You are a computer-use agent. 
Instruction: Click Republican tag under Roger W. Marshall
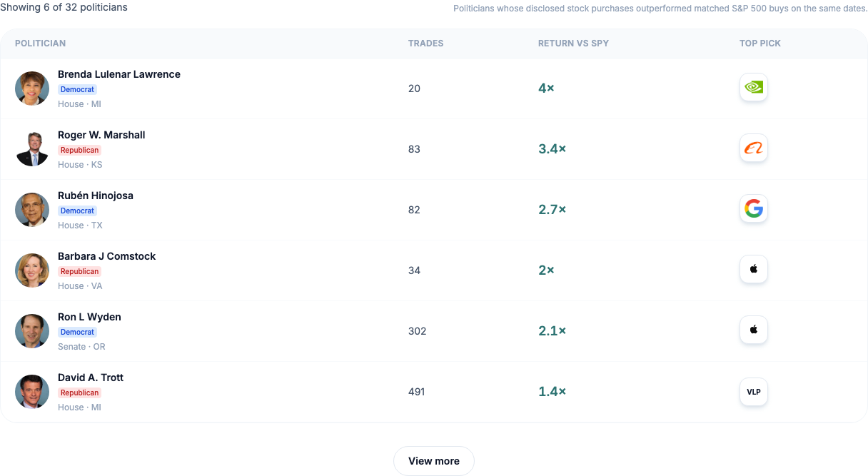[x=79, y=150]
